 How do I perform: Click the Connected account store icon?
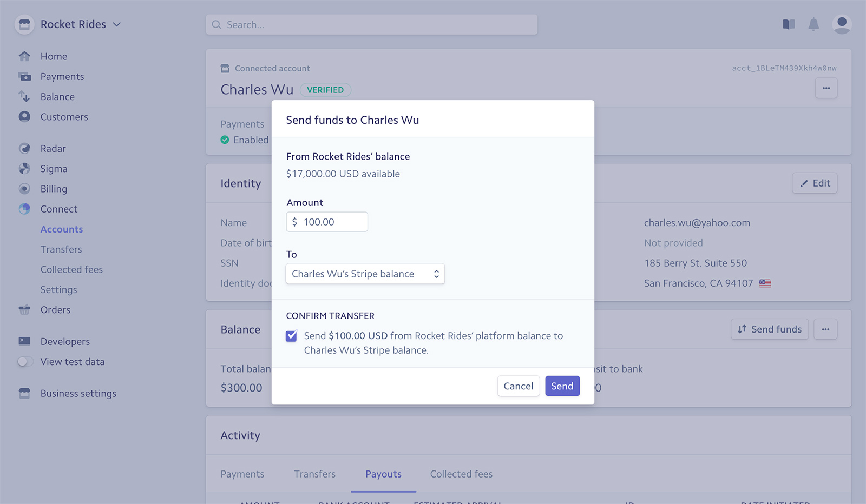[225, 68]
